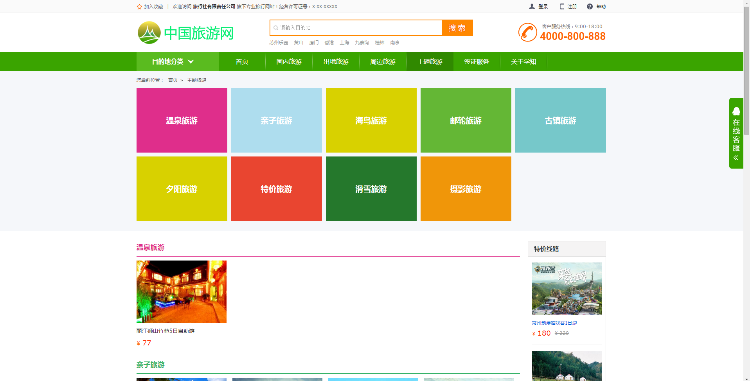Image resolution: width=750 pixels, height=381 pixels.
Task: Open the teal 古镇旅游 tile
Action: tap(561, 120)
